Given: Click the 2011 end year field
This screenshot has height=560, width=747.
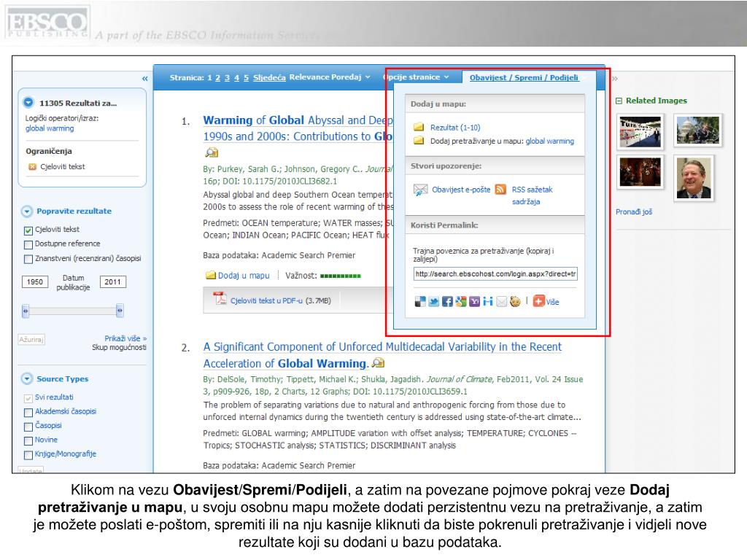Looking at the screenshot, I should click(113, 282).
